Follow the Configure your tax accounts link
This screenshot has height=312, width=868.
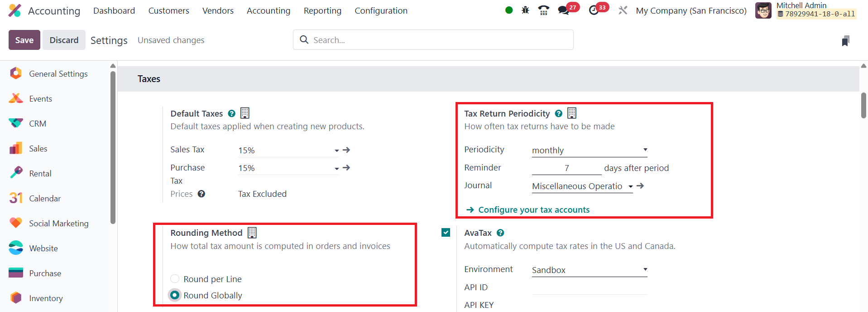click(x=533, y=210)
